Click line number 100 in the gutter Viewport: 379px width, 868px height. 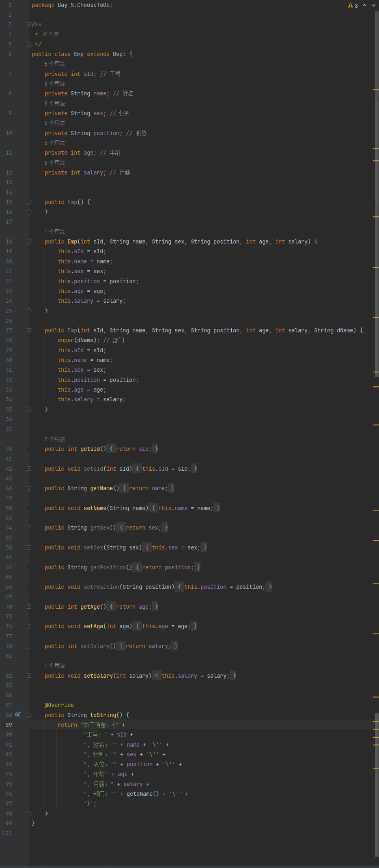point(7,833)
